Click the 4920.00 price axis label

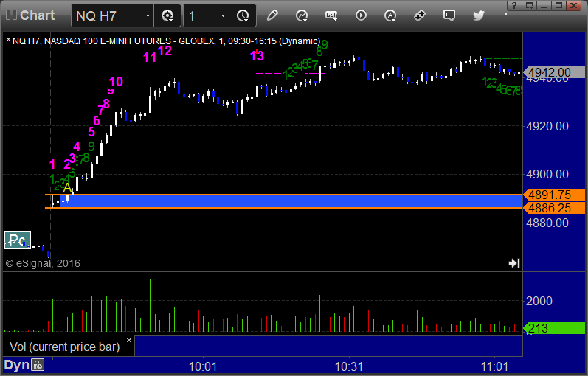click(547, 126)
